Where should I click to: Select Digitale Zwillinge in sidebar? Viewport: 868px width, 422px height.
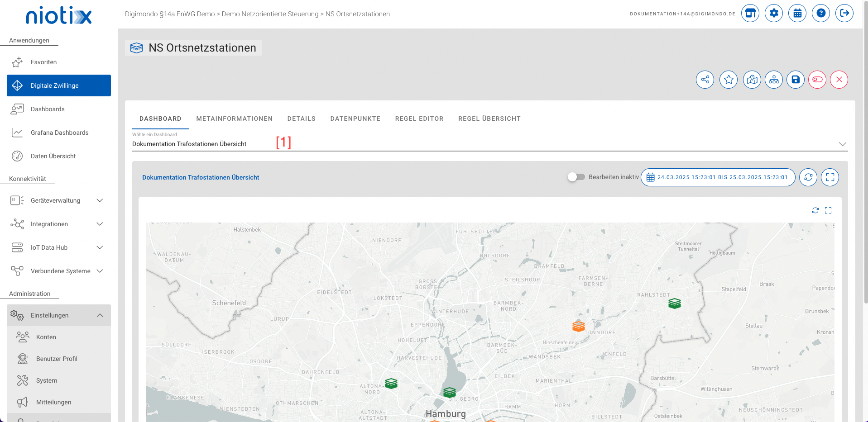pyautogui.click(x=59, y=85)
